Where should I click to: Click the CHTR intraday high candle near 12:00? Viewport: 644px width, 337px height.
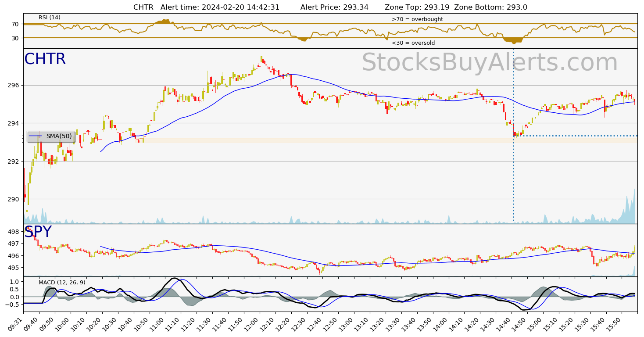click(261, 59)
